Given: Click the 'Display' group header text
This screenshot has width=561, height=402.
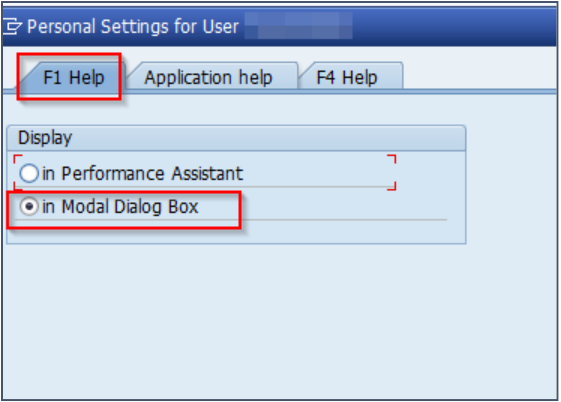Looking at the screenshot, I should click(x=45, y=138).
